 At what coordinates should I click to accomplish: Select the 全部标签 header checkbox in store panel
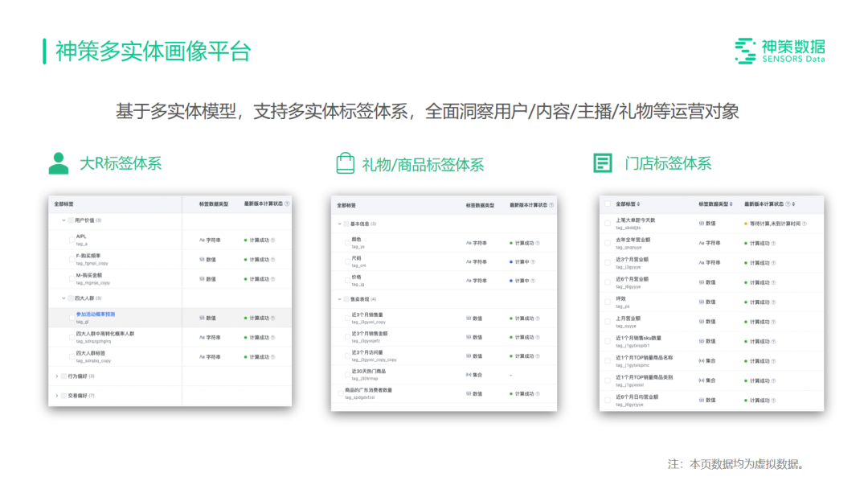point(606,203)
